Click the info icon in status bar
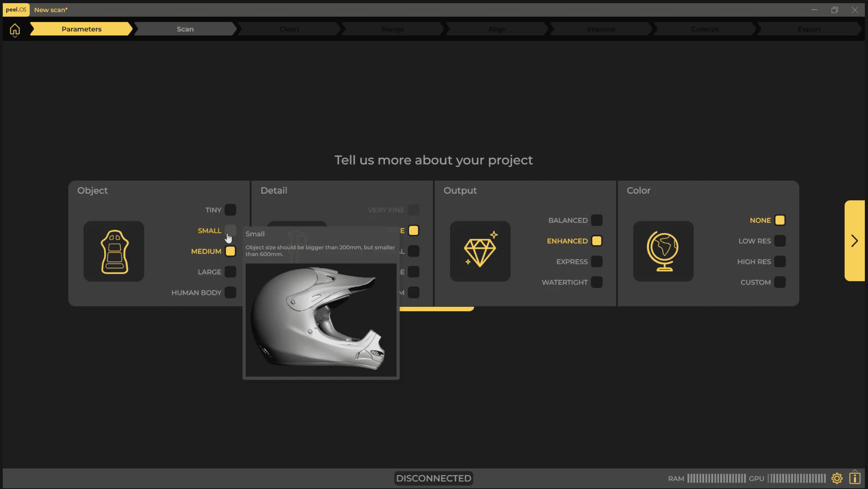Screen dimensions: 868x489 [855, 478]
